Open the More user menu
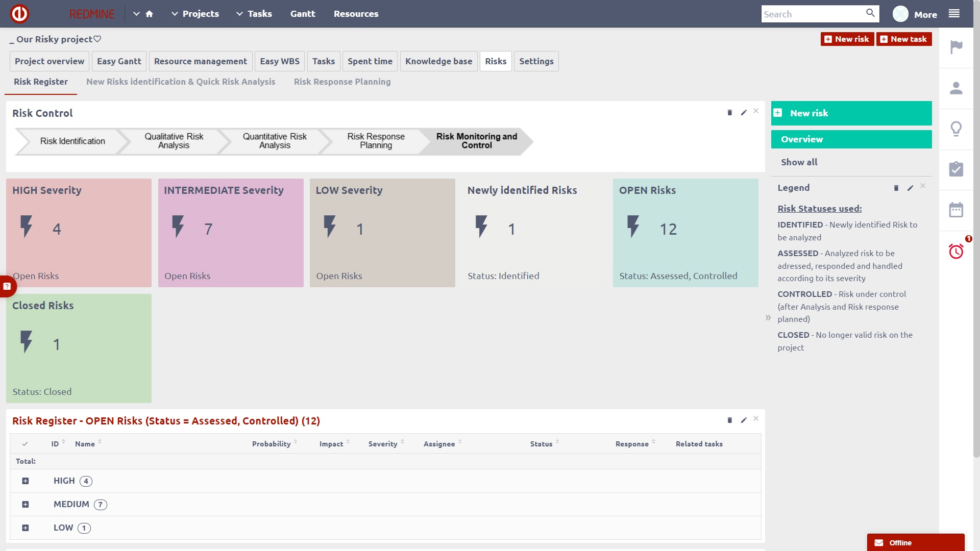Viewport: 980px width, 551px height. coord(925,15)
